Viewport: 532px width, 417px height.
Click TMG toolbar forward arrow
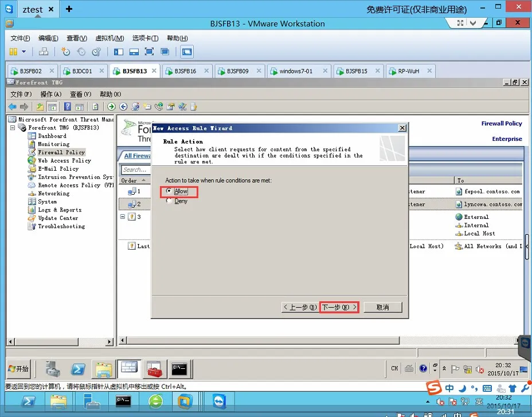pyautogui.click(x=24, y=107)
